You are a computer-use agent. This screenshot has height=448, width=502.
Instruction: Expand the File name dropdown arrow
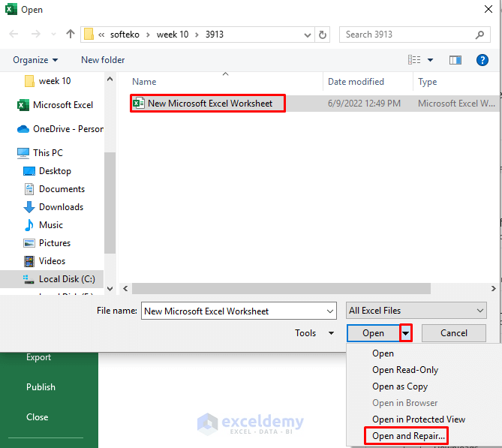point(330,311)
